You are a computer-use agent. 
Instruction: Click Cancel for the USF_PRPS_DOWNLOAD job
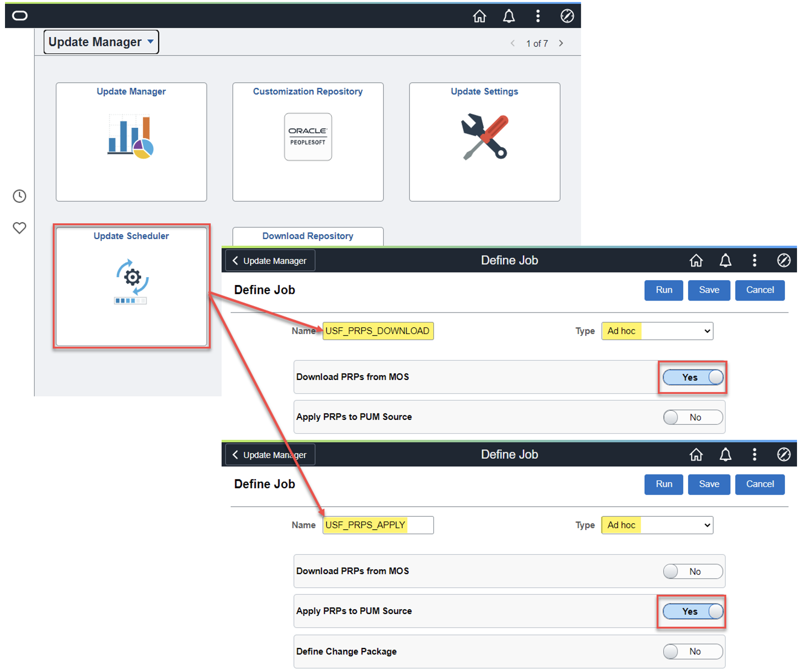pyautogui.click(x=760, y=290)
